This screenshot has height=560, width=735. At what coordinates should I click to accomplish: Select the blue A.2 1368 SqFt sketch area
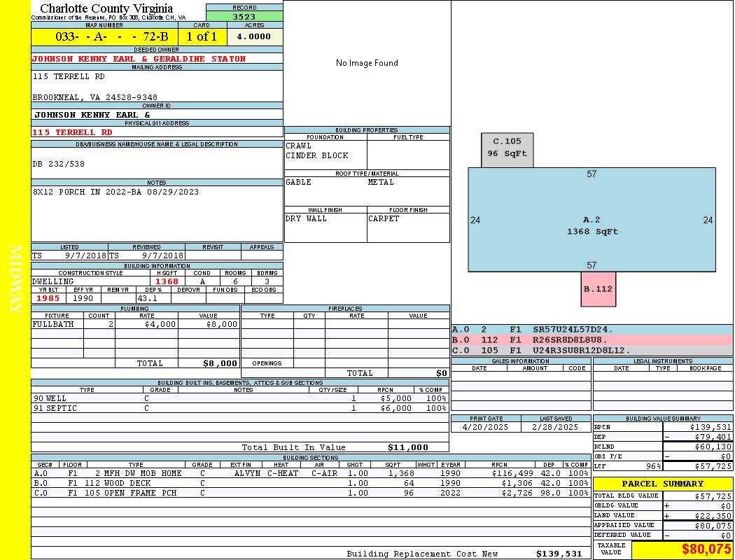[591, 220]
